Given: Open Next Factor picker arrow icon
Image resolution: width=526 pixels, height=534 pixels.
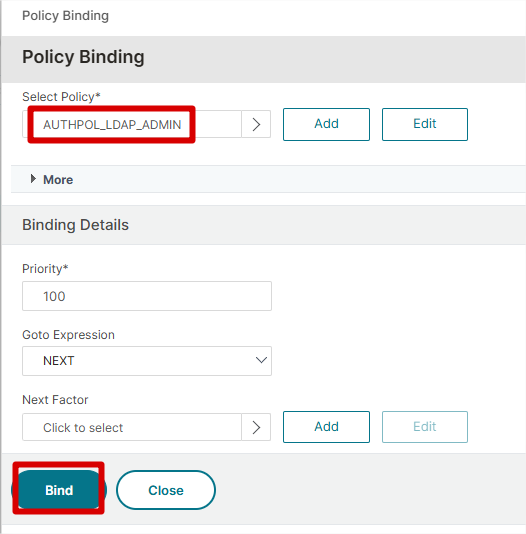Looking at the screenshot, I should click(256, 427).
